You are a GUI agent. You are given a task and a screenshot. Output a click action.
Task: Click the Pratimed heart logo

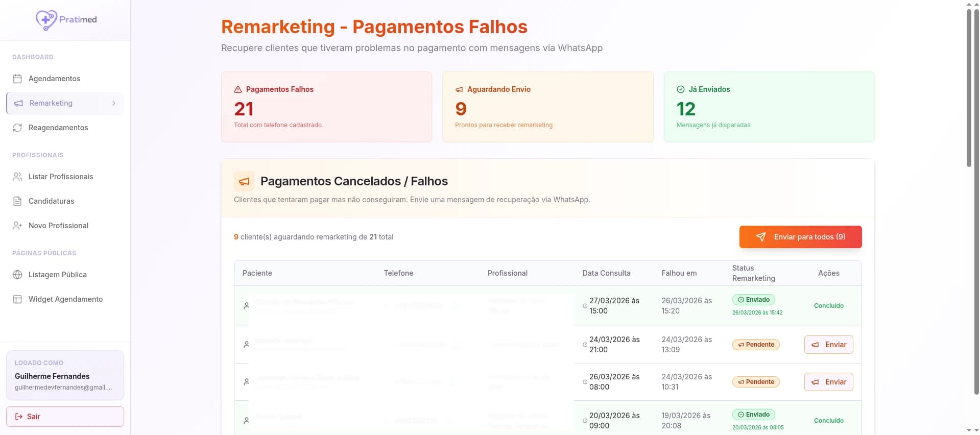[46, 20]
